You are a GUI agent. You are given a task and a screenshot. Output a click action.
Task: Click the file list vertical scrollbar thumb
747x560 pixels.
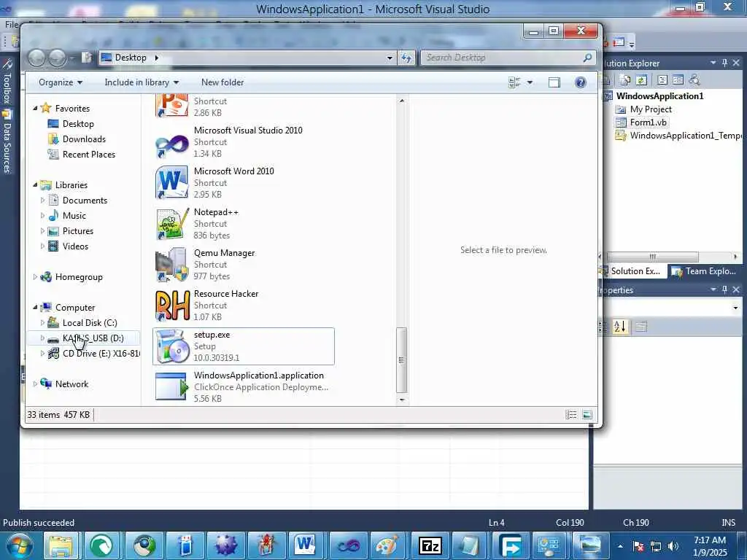coord(402,360)
